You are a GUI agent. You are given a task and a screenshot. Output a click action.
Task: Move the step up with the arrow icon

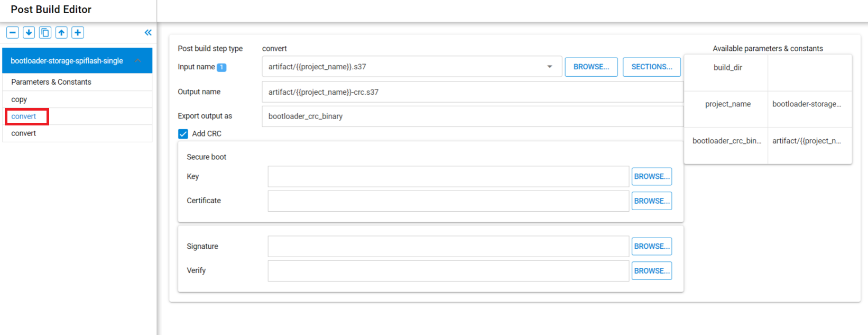click(61, 33)
